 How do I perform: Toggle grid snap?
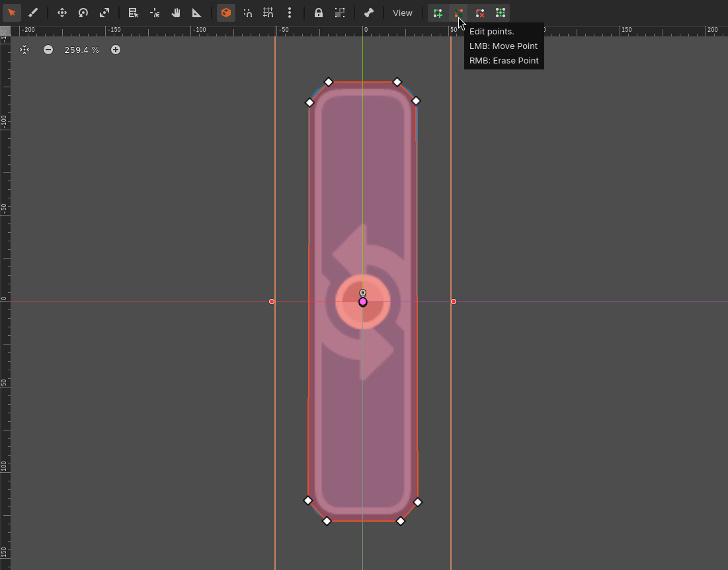[x=268, y=13]
